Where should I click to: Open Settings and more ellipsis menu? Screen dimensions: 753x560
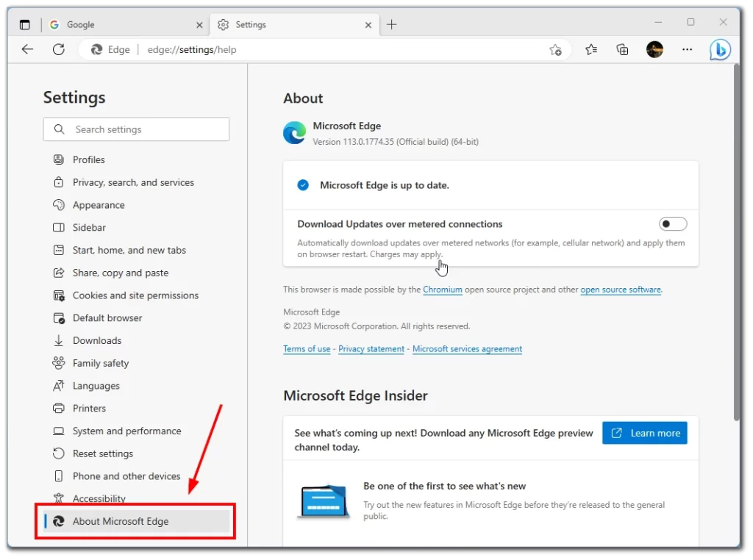click(688, 49)
